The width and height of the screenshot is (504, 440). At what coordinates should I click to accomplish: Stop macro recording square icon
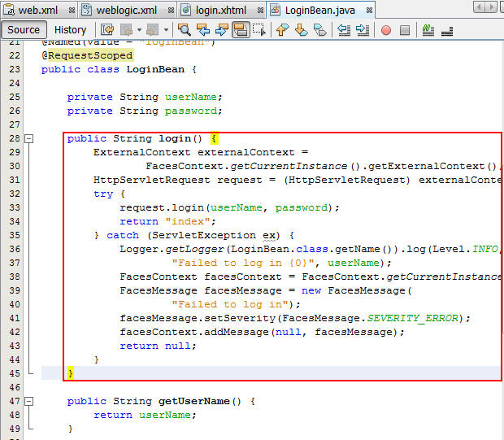pyautogui.click(x=405, y=30)
